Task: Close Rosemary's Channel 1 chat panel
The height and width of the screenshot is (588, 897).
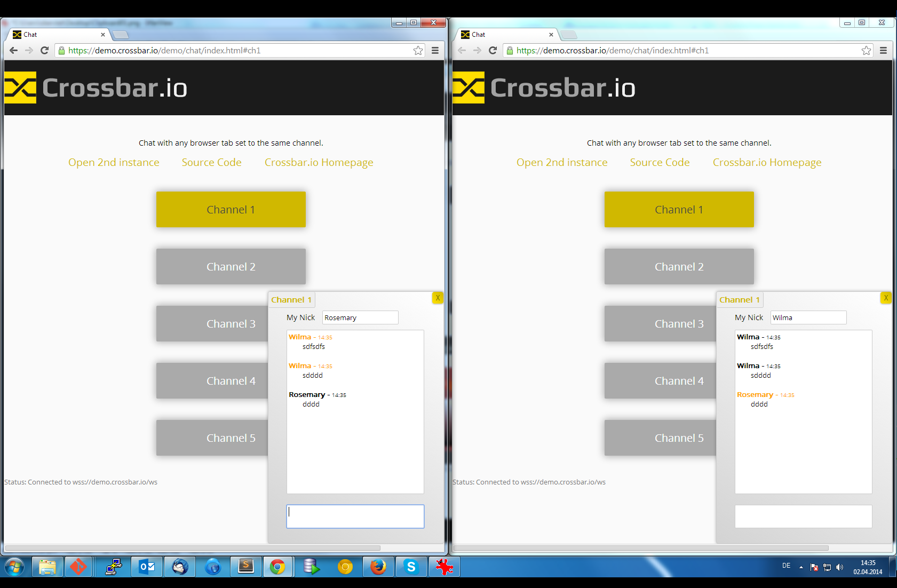Action: [x=438, y=298]
